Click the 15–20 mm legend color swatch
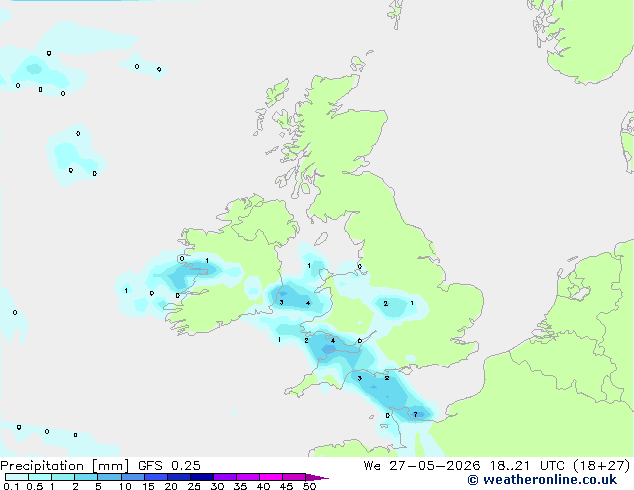This screenshot has height=490, width=634. pos(156,477)
